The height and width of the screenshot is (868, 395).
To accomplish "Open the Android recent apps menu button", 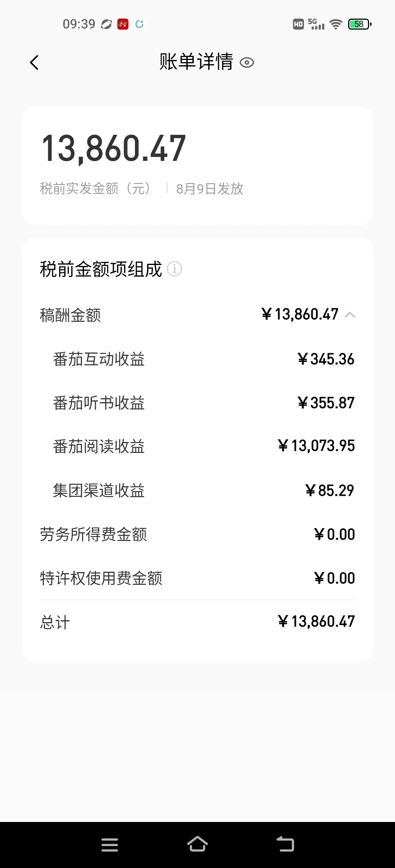I will coord(110,845).
